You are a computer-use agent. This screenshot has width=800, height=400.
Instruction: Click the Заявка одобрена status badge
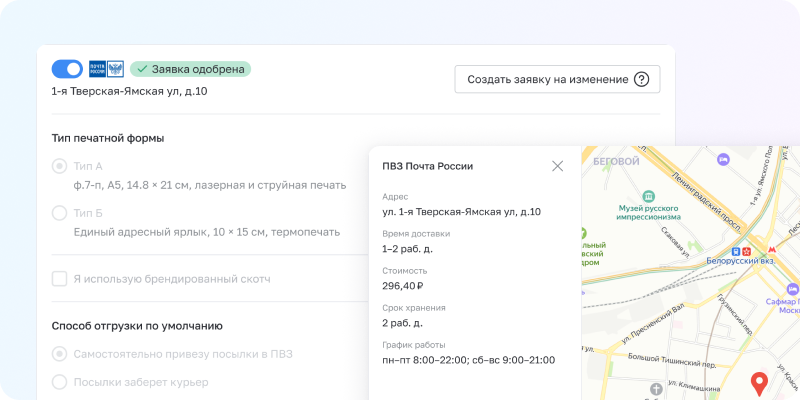tap(190, 69)
